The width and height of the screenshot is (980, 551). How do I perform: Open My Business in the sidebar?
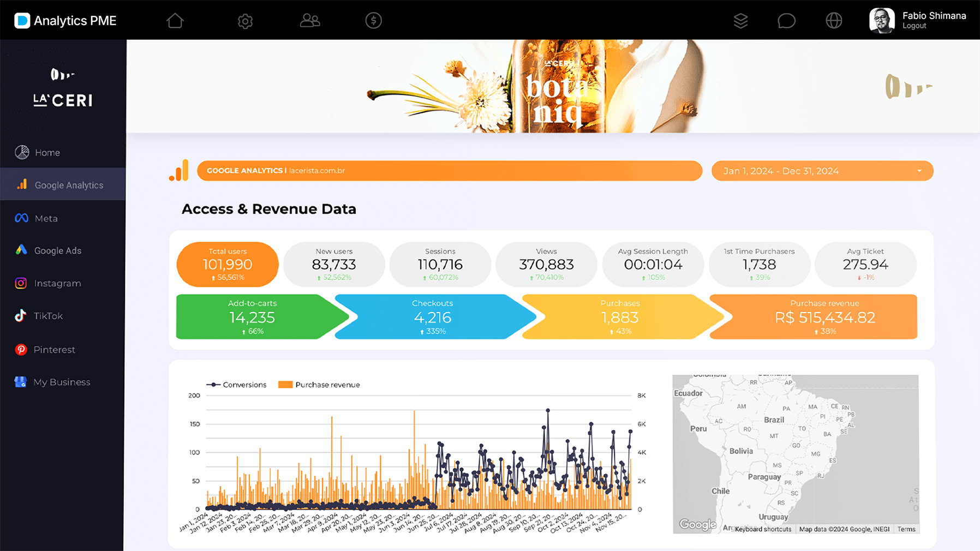click(x=62, y=382)
